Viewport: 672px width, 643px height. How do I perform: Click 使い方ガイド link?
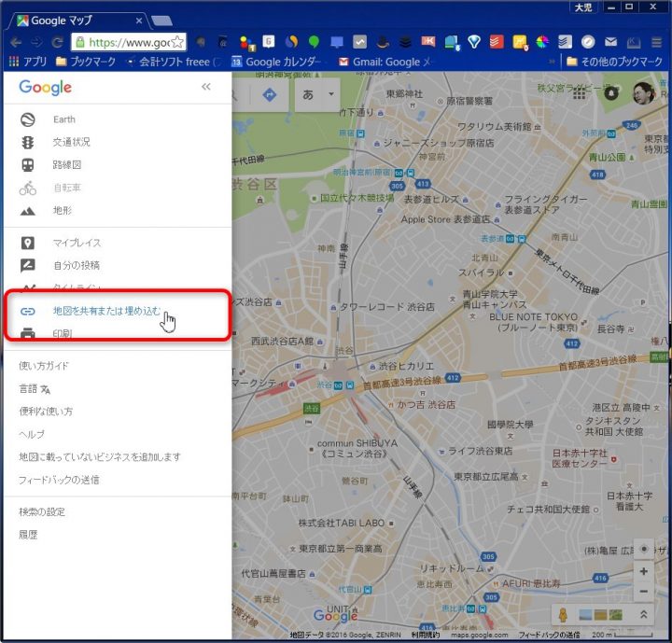coord(44,366)
